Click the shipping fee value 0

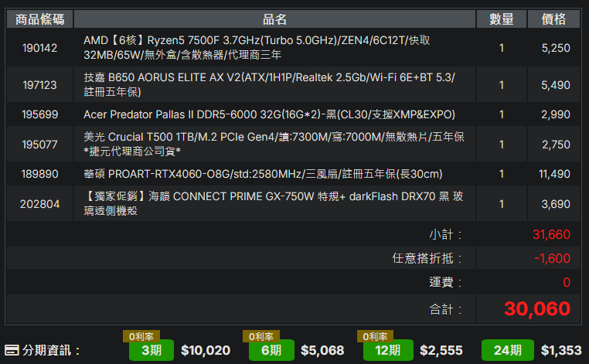pyautogui.click(x=567, y=282)
